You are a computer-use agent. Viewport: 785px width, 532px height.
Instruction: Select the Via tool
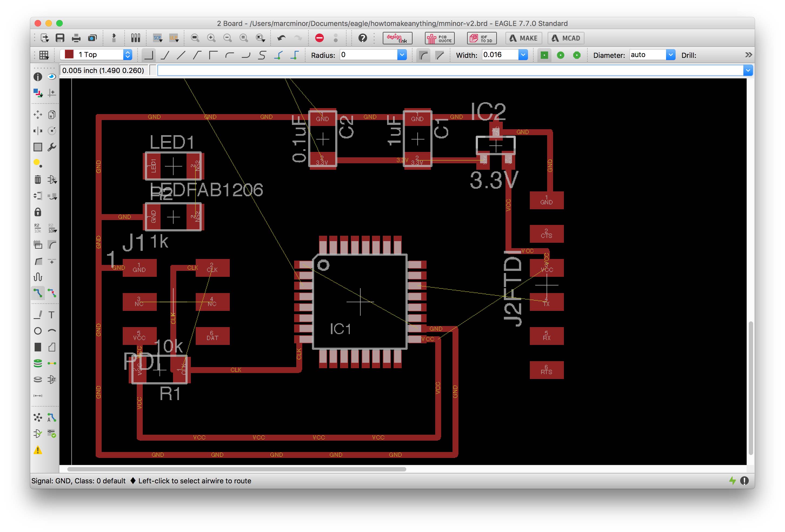pyautogui.click(x=38, y=363)
